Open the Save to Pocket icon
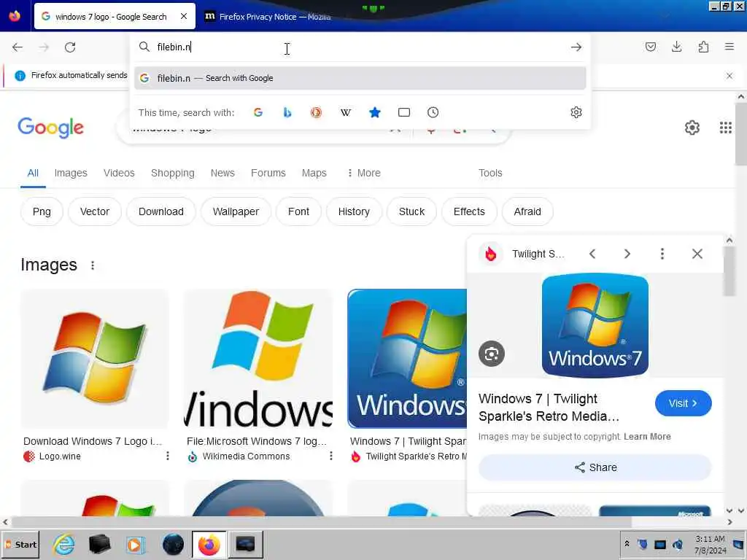Screen dimensions: 747x560 [x=650, y=47]
